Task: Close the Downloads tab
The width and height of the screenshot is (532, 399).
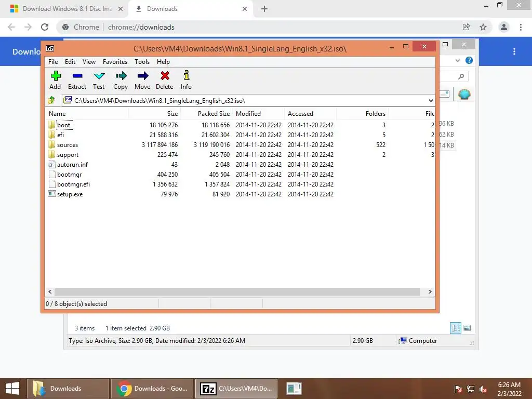Action: (245, 9)
